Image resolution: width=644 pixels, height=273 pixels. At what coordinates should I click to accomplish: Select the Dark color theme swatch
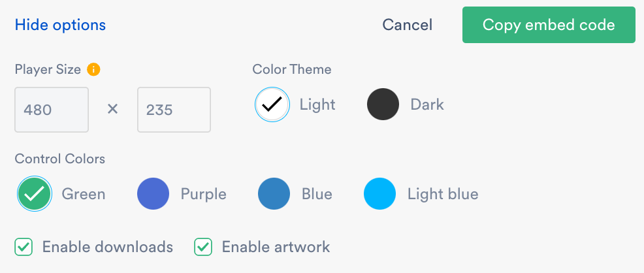point(383,104)
